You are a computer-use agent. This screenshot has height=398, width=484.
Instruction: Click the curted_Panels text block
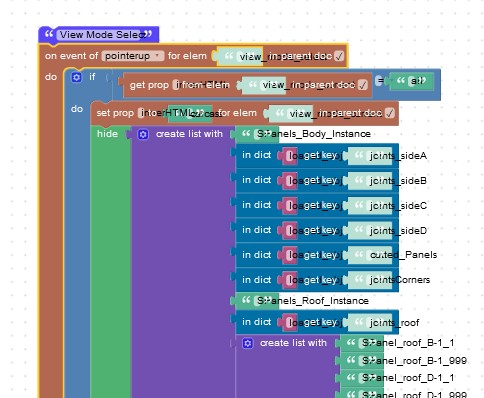(x=403, y=255)
